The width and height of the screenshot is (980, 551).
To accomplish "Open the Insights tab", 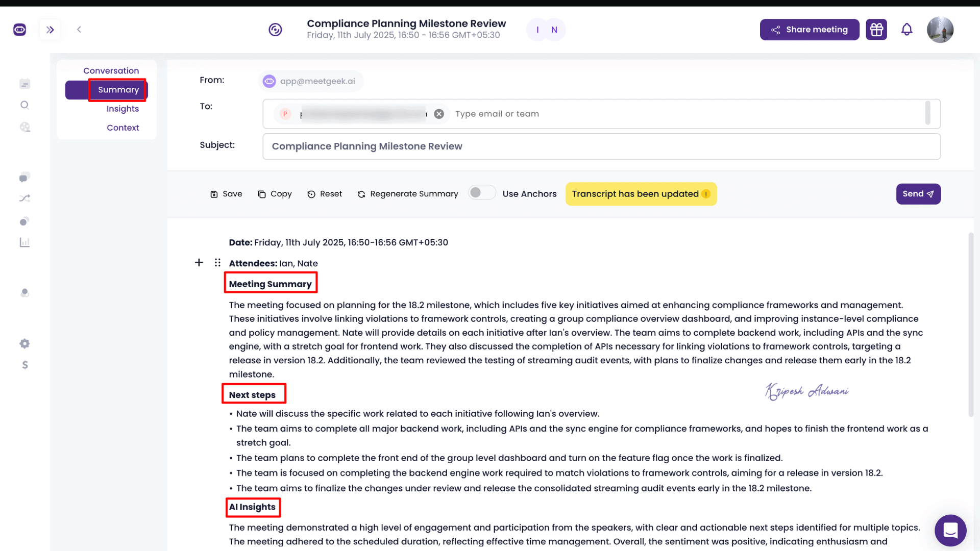I will (x=122, y=109).
